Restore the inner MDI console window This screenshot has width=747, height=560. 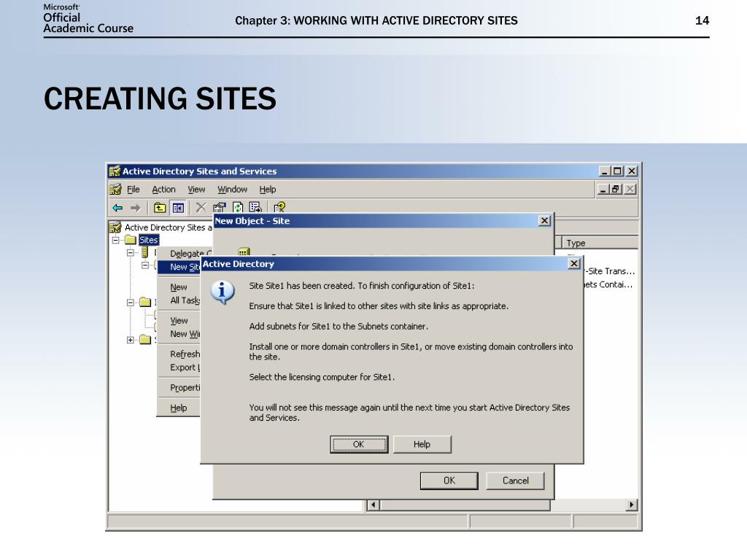616,190
